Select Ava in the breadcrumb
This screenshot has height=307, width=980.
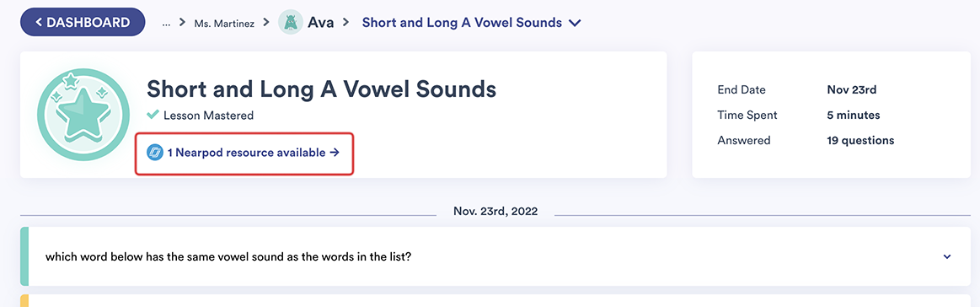[320, 23]
